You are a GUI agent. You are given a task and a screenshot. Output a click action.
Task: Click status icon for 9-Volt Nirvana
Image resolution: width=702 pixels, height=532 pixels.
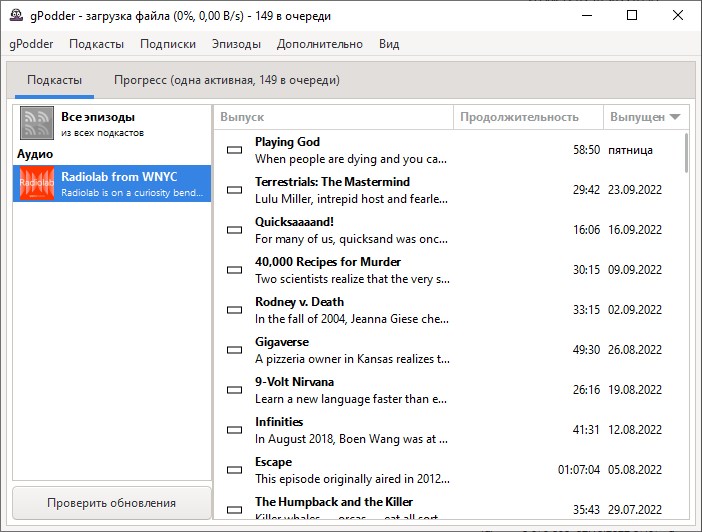[235, 390]
